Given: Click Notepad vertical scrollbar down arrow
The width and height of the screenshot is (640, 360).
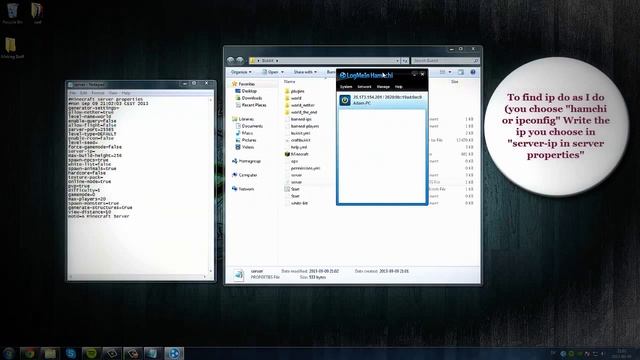Looking at the screenshot, I should pyautogui.click(x=211, y=271).
